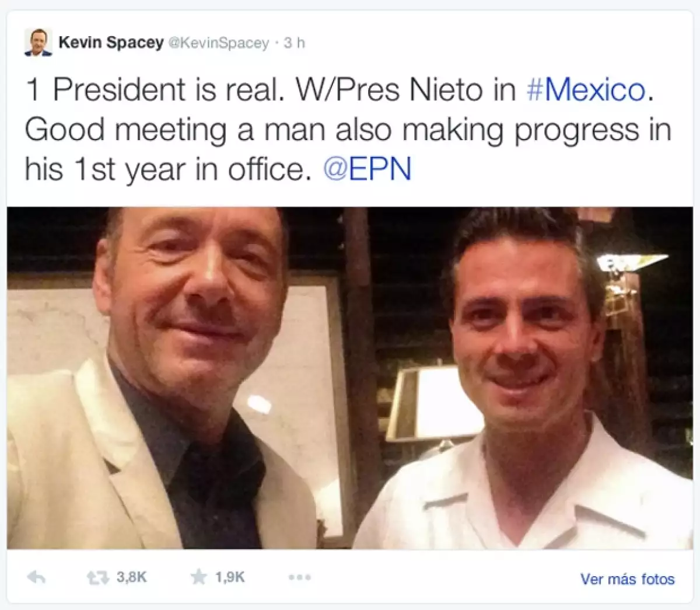Screen dimensions: 700x610
Task: Click the 3,8K retweet count
Action: pos(131,577)
